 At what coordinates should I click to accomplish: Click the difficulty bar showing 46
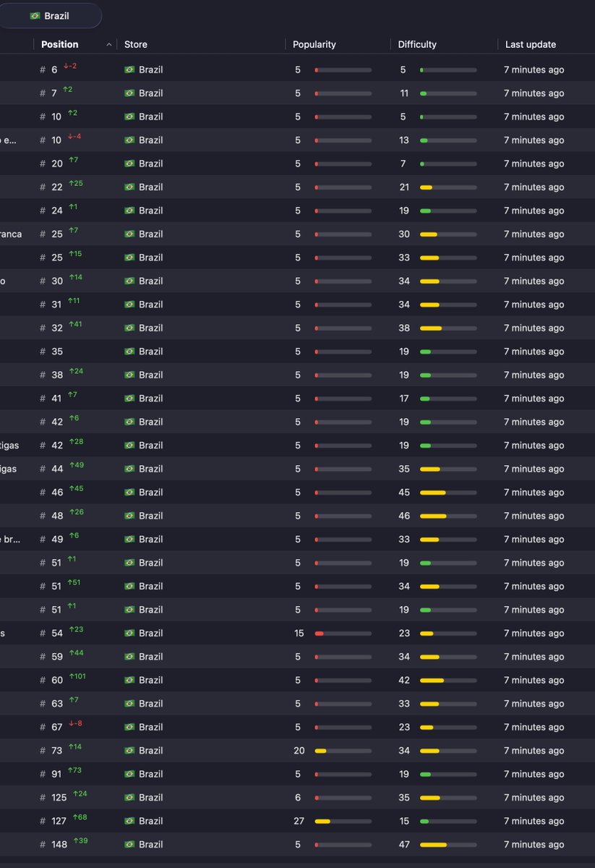448,516
